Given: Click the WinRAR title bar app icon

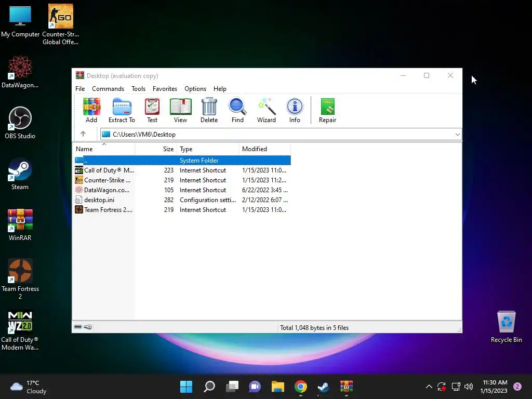Looking at the screenshot, I should tap(79, 75).
